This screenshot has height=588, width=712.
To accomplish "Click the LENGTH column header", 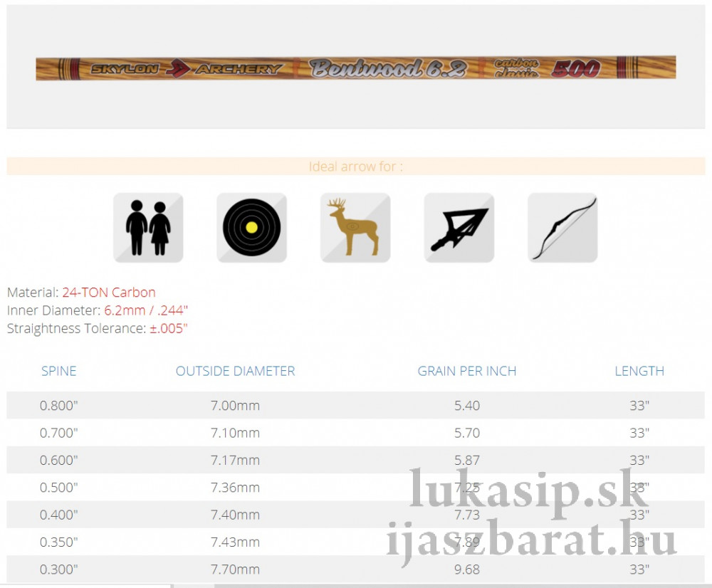I will [x=639, y=371].
